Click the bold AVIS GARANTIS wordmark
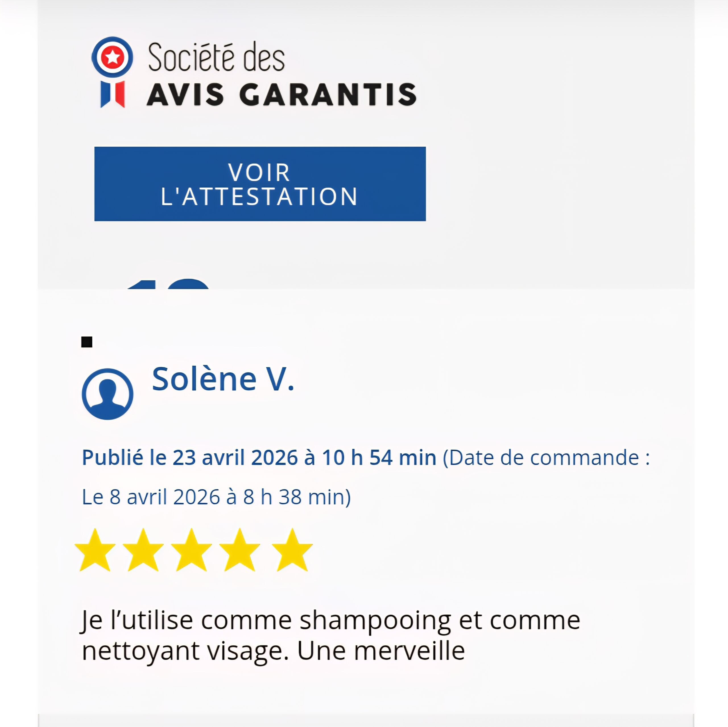 point(282,94)
